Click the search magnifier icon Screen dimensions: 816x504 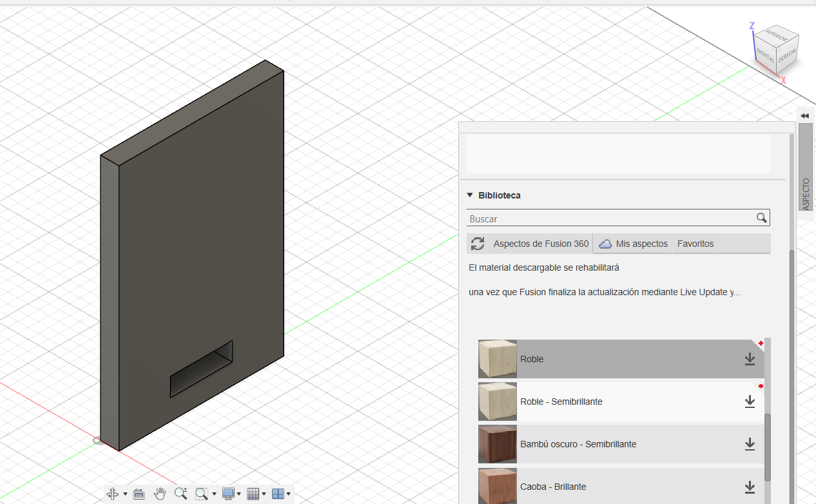point(762,218)
